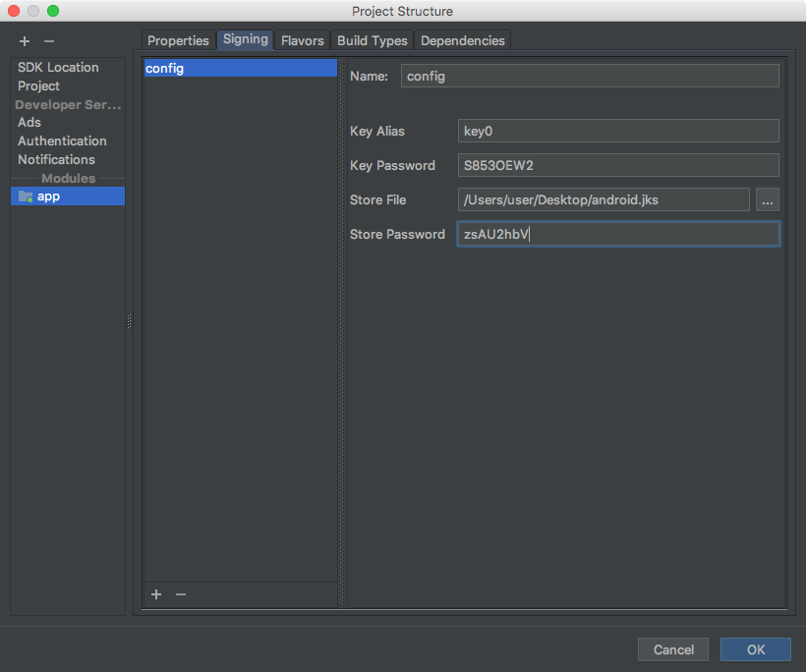Image resolution: width=806 pixels, height=672 pixels.
Task: Select the Signing tab
Action: pos(245,39)
